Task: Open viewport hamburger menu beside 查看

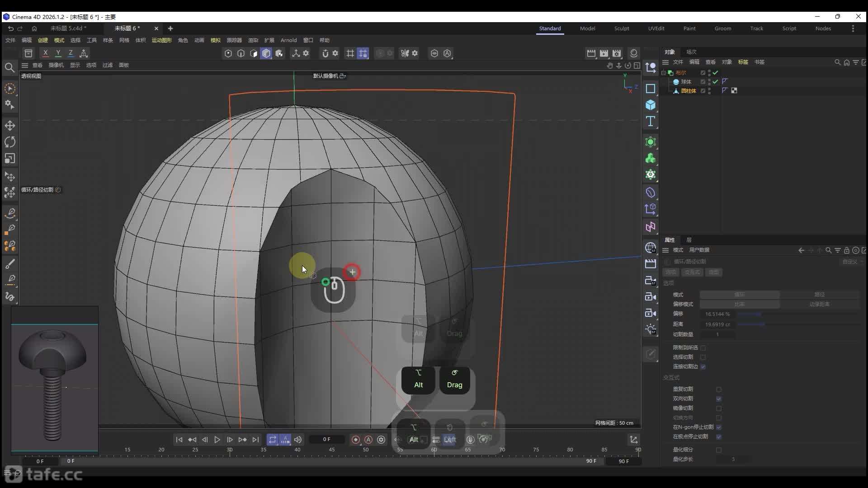Action: coord(25,66)
